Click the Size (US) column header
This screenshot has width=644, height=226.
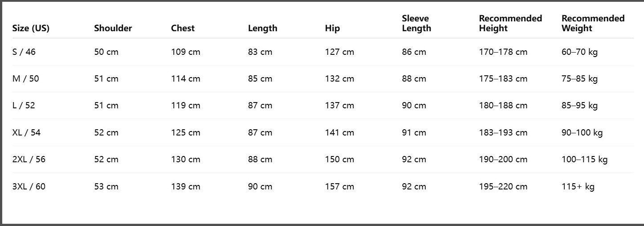click(x=31, y=28)
